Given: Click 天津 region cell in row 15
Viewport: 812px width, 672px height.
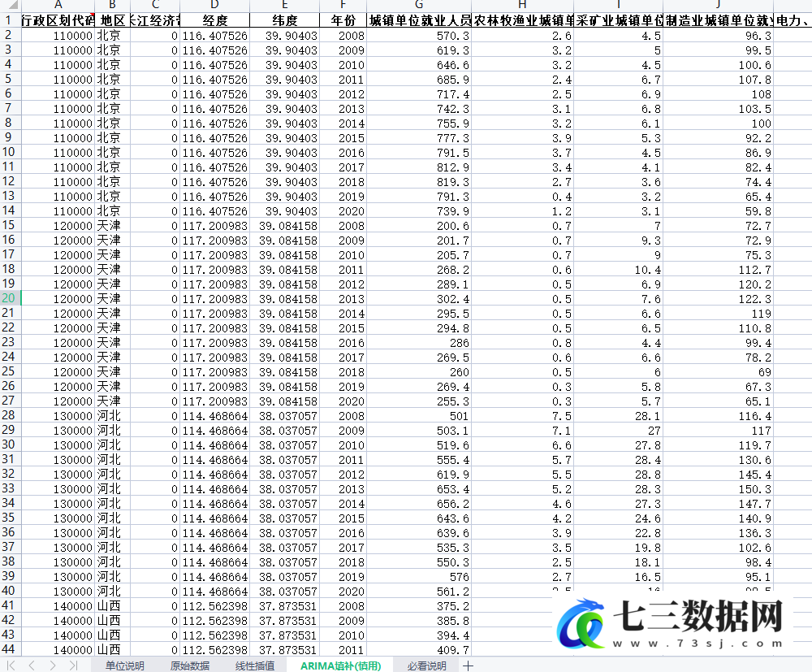Looking at the screenshot, I should [112, 226].
